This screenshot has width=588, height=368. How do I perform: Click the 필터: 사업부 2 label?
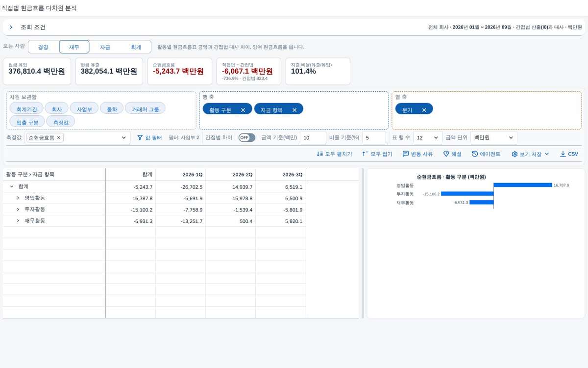[x=184, y=138]
